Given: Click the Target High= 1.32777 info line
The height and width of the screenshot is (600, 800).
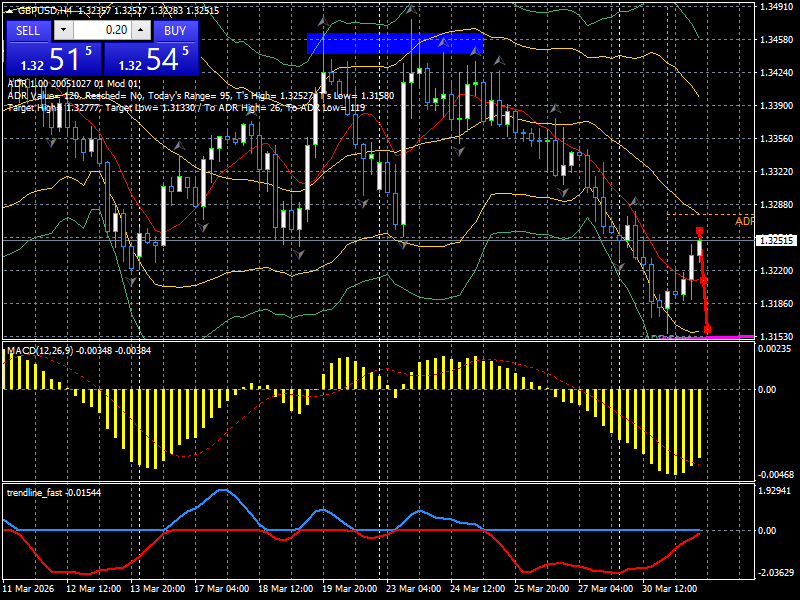Looking at the screenshot, I should pos(186,108).
